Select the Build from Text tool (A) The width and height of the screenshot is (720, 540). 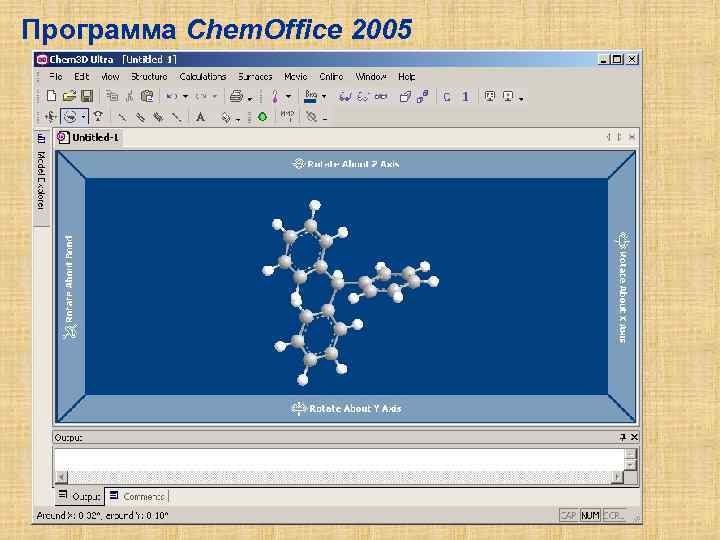200,117
